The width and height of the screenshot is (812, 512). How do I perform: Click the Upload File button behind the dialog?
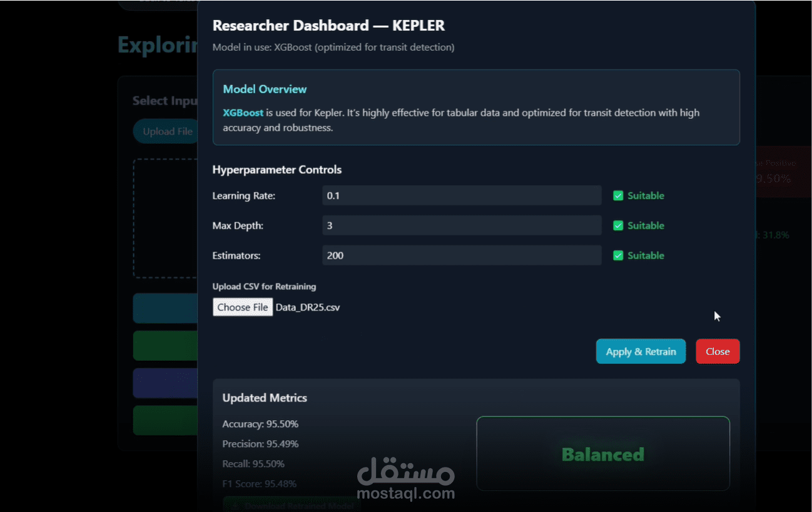coord(166,131)
